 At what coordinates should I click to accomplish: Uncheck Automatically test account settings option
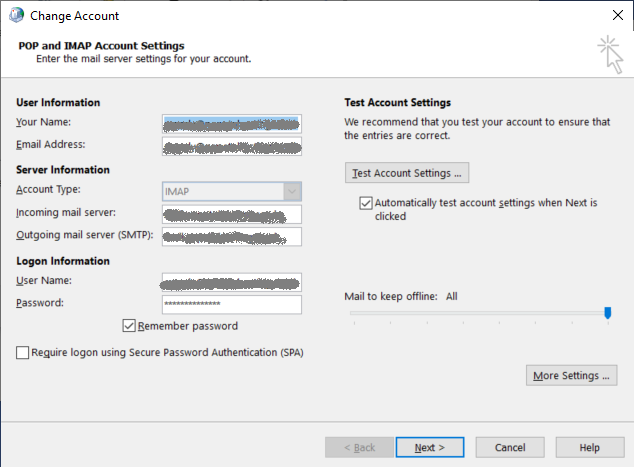[366, 203]
